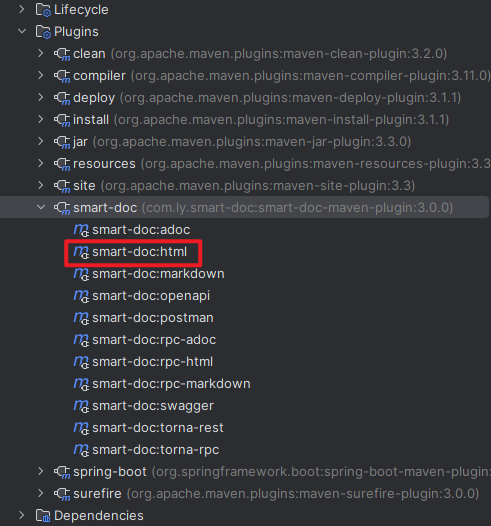Image resolution: width=491 pixels, height=526 pixels.
Task: Click the smart-doc:swagger goal icon
Action: (81, 406)
